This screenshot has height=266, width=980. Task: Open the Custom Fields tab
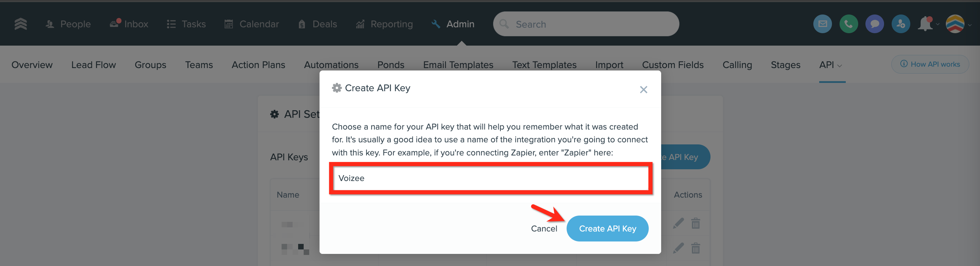(x=673, y=65)
